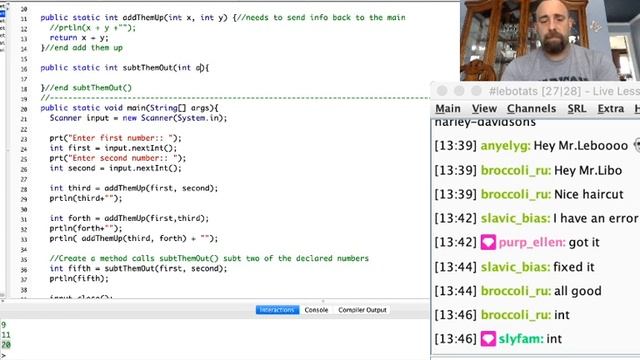Click the addThemUp method declaration line
640x360 pixels.
pos(223,18)
